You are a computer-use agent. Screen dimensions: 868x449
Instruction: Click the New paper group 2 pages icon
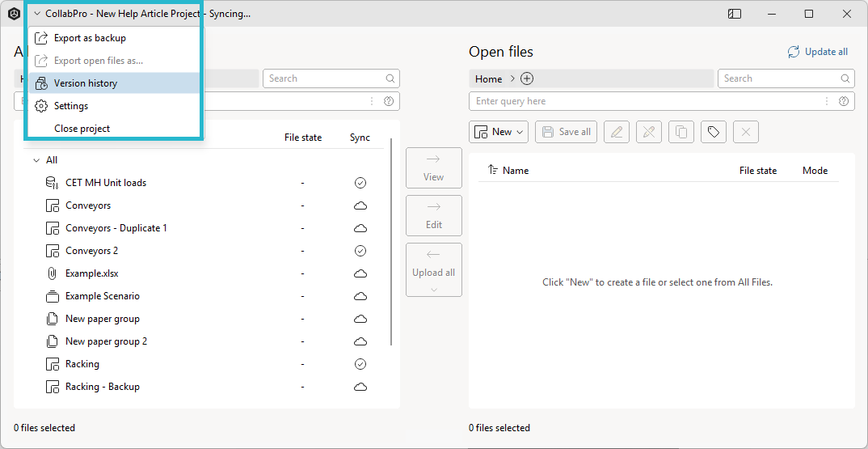point(52,341)
